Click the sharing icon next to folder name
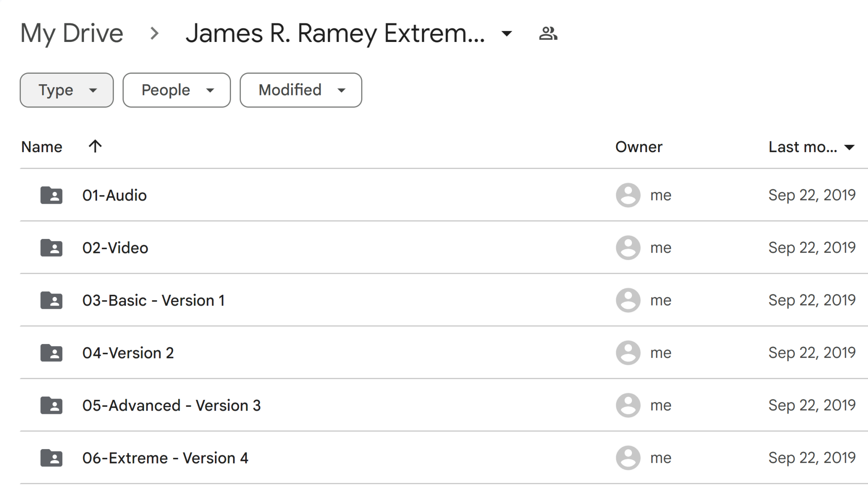868x502 pixels. [x=548, y=33]
